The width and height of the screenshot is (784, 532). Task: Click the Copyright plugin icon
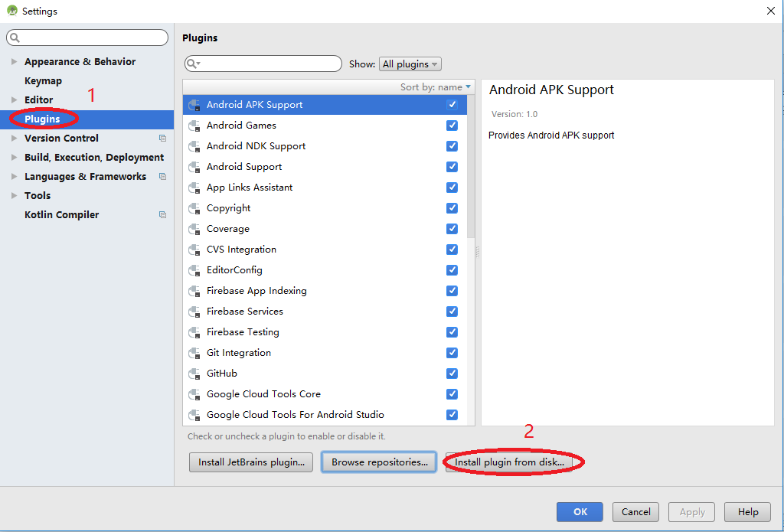(194, 208)
